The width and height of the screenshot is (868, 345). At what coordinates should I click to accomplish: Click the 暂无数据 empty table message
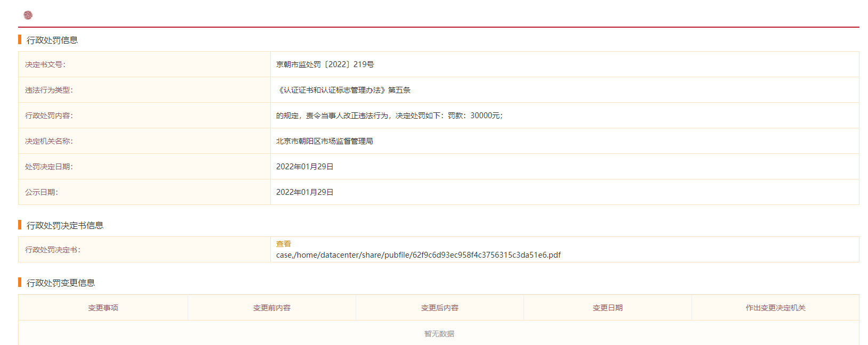tap(439, 334)
